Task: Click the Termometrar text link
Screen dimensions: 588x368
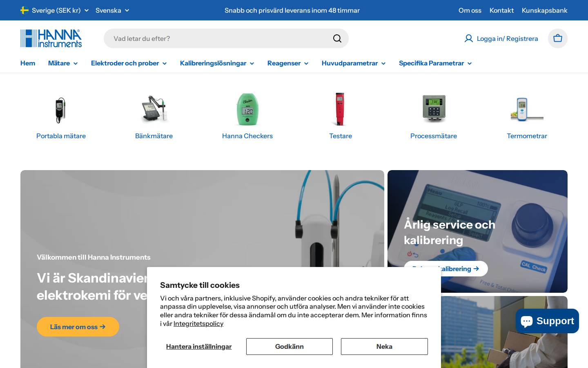Action: [527, 136]
